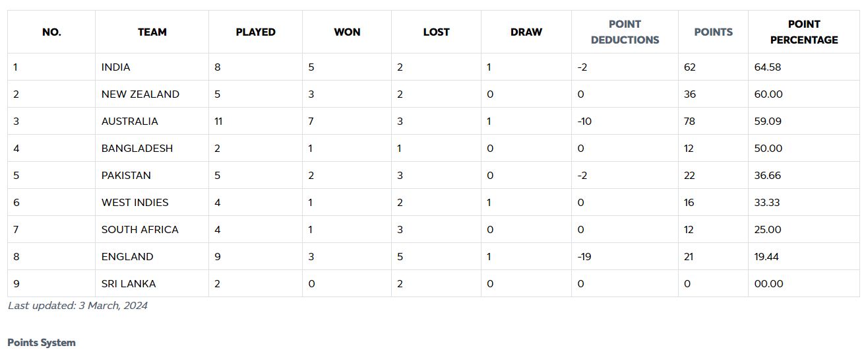The image size is (868, 350).
Task: Select the NEW ZEALAND team cell
Action: [140, 94]
